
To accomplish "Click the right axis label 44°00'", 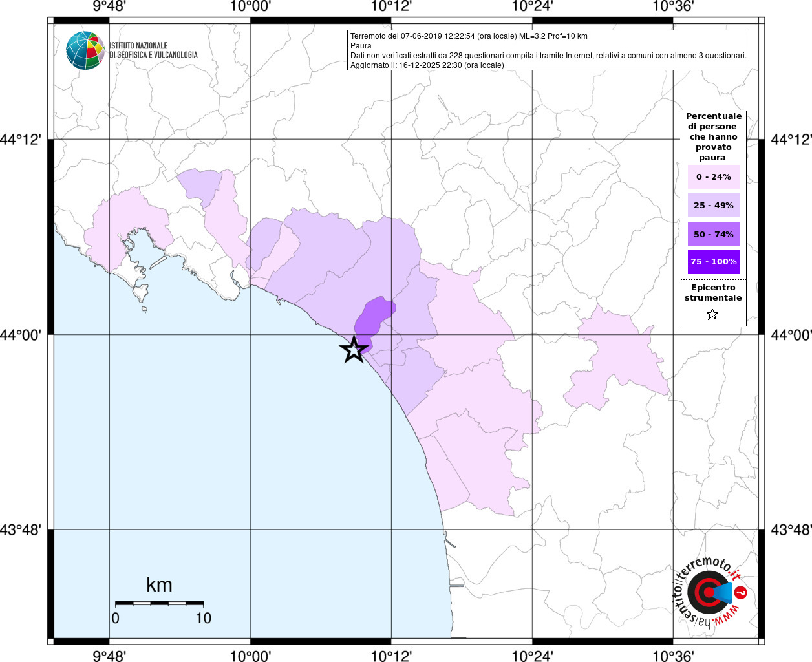I will click(791, 334).
